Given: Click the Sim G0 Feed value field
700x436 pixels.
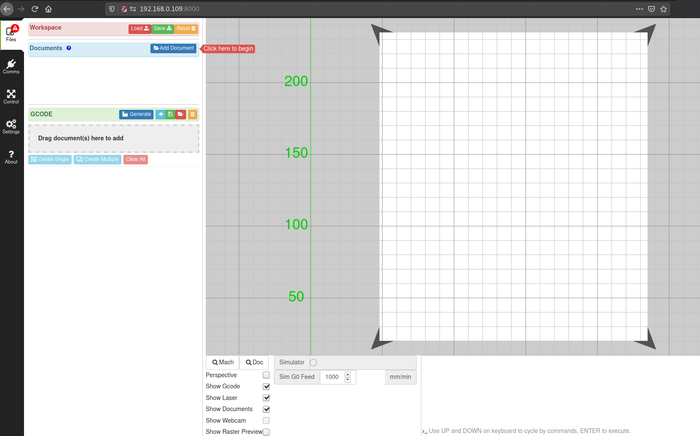Looking at the screenshot, I should click(332, 377).
